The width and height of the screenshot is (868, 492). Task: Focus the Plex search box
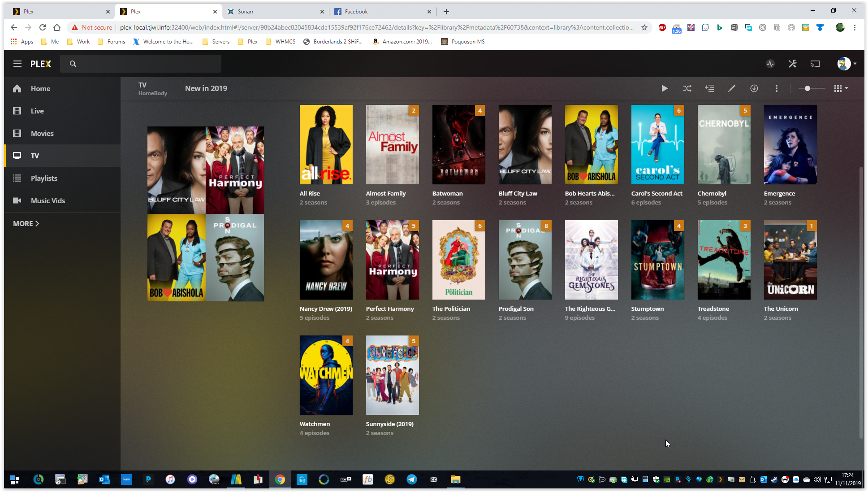pos(141,64)
